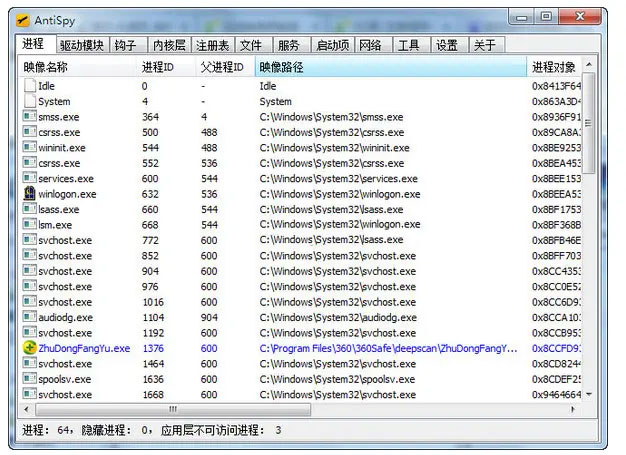626x455 pixels.
Task: Select the spoolsv.exe process name
Action: 65,379
